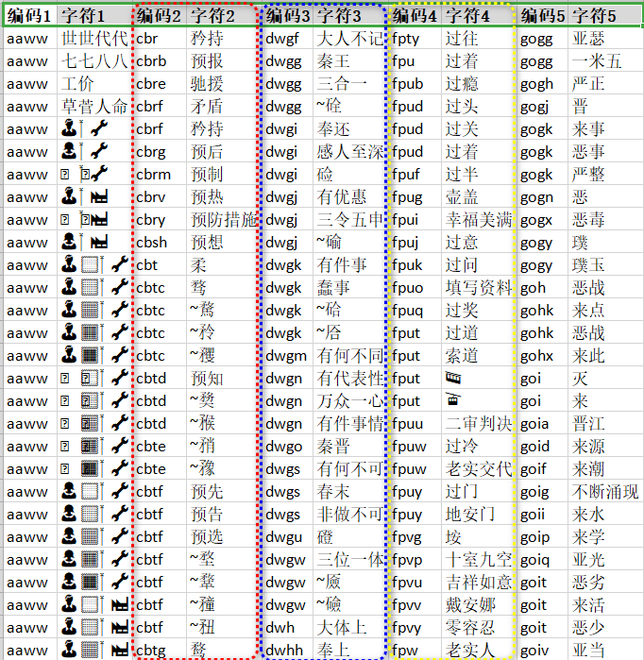Screen dimensions: 644x660
Task: Click the cell 蠢事
Action: [x=350, y=288]
